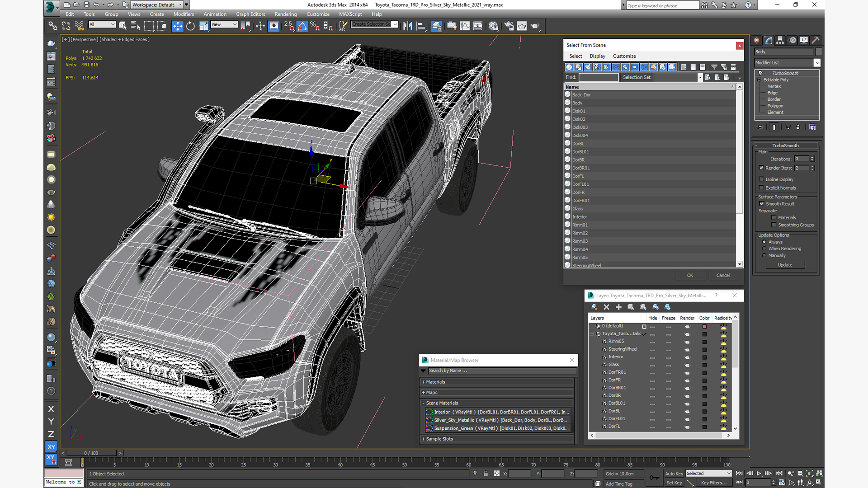Enable Isoline Display checkbox

pyautogui.click(x=761, y=179)
